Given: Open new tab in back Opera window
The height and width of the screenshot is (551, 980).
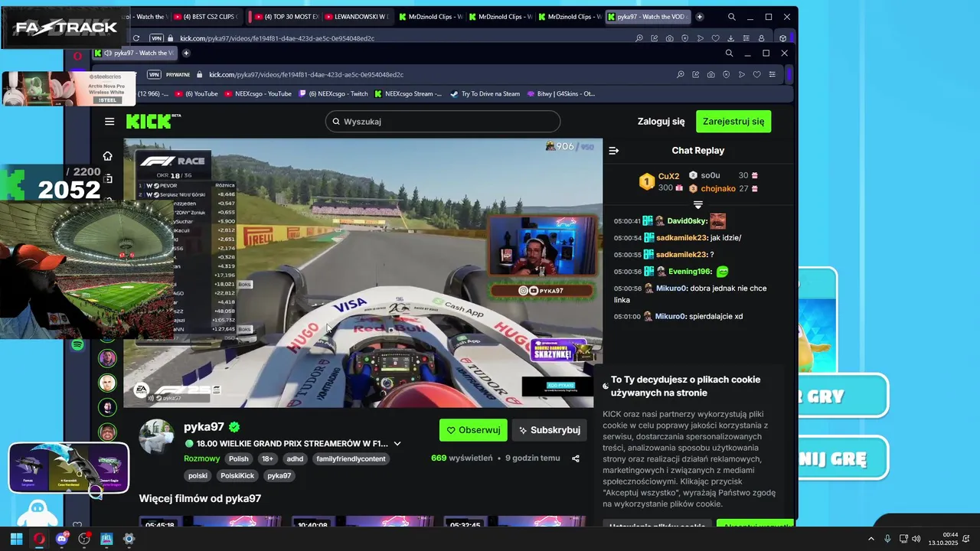Looking at the screenshot, I should 700,16.
